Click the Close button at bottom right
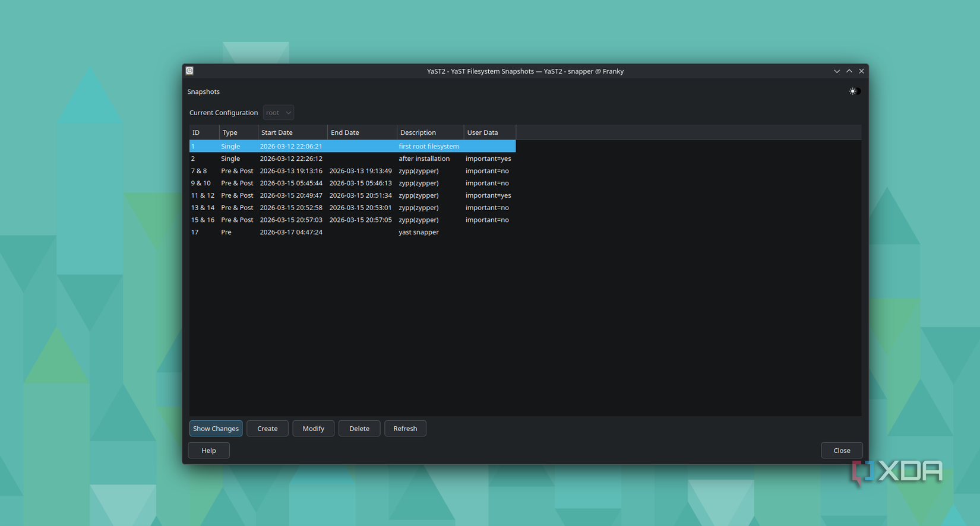980x526 pixels. (841, 450)
